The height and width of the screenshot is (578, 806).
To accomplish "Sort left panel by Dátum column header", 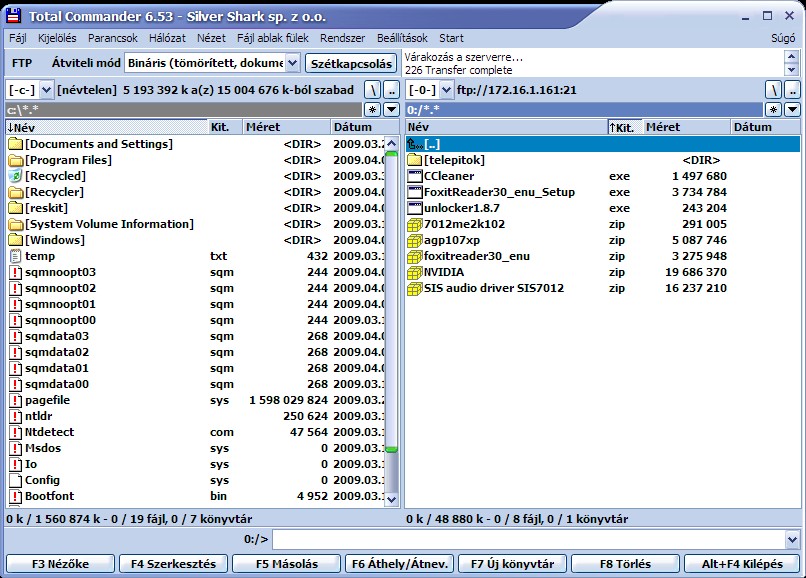I will [x=364, y=127].
